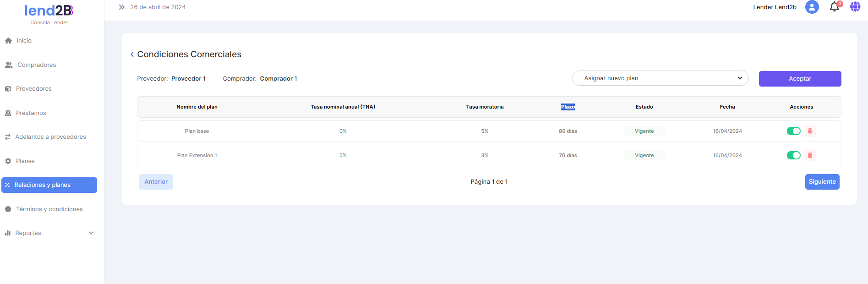The height and width of the screenshot is (284, 868).
Task: Click the globe language icon
Action: pos(855,7)
